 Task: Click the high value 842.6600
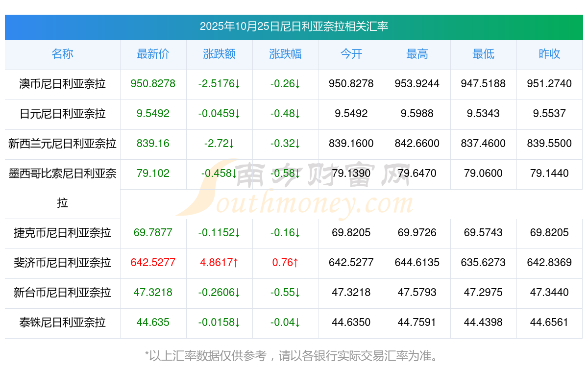click(417, 144)
